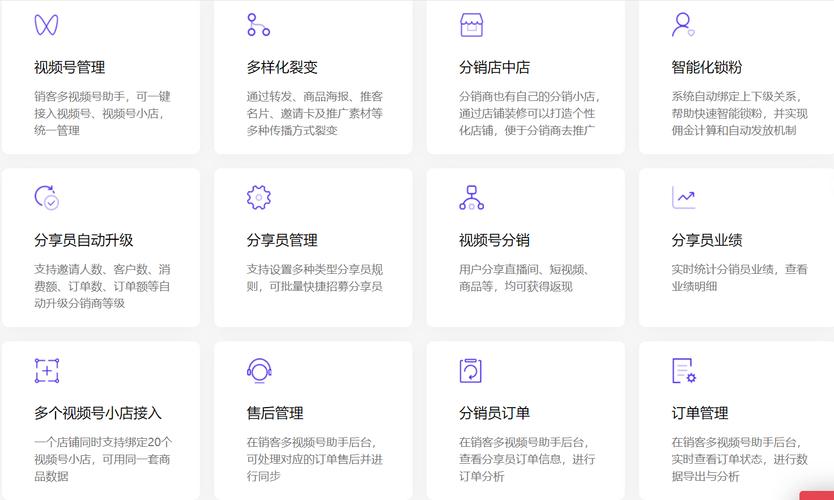This screenshot has width=834, height=500.
Task: Click the butterfly icon for 视频号管理
Action: 46,25
